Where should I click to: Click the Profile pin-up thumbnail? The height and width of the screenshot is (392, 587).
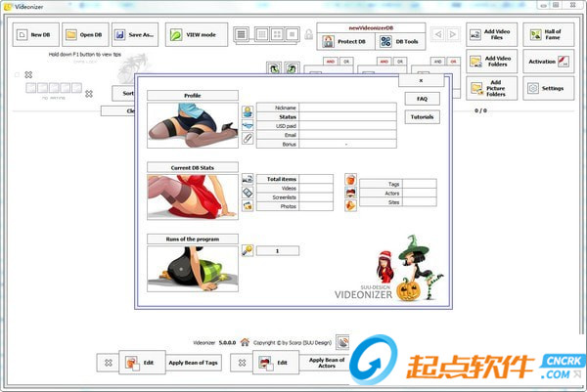tap(193, 125)
